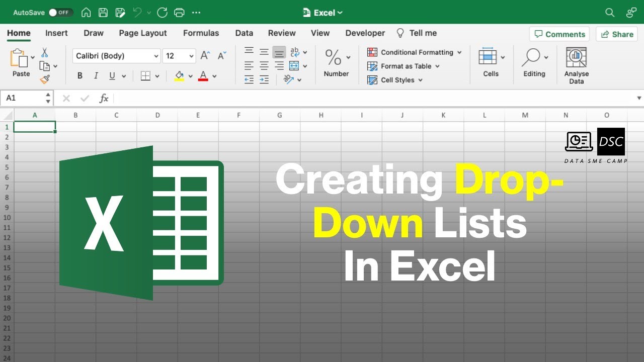Open the undo history dropdown arrow
This screenshot has height=362, width=644.
pos(148,13)
